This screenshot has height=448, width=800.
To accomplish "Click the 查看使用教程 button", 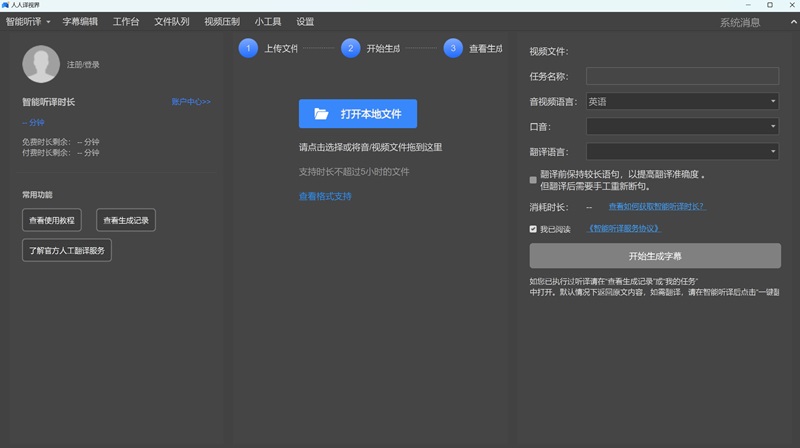I will click(52, 220).
